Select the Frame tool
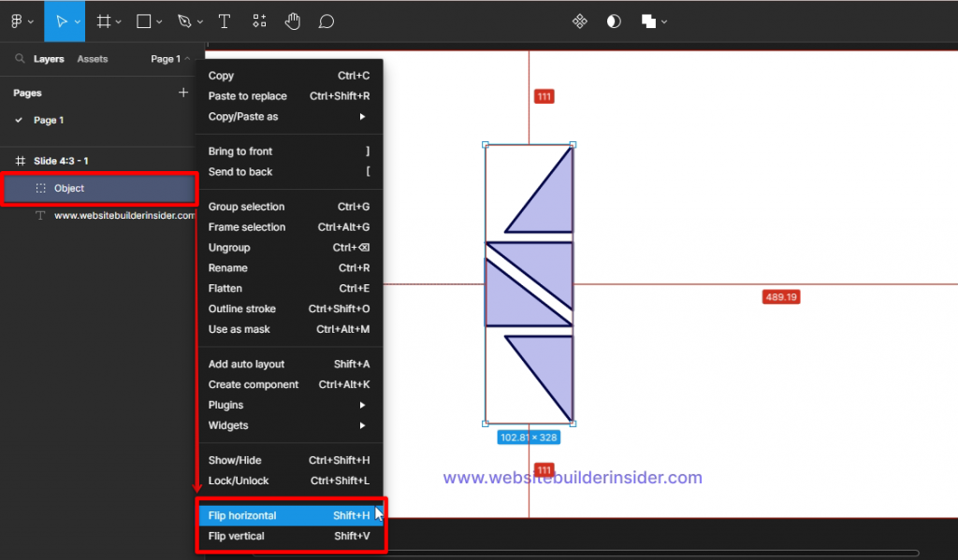958x560 pixels. 103,21
